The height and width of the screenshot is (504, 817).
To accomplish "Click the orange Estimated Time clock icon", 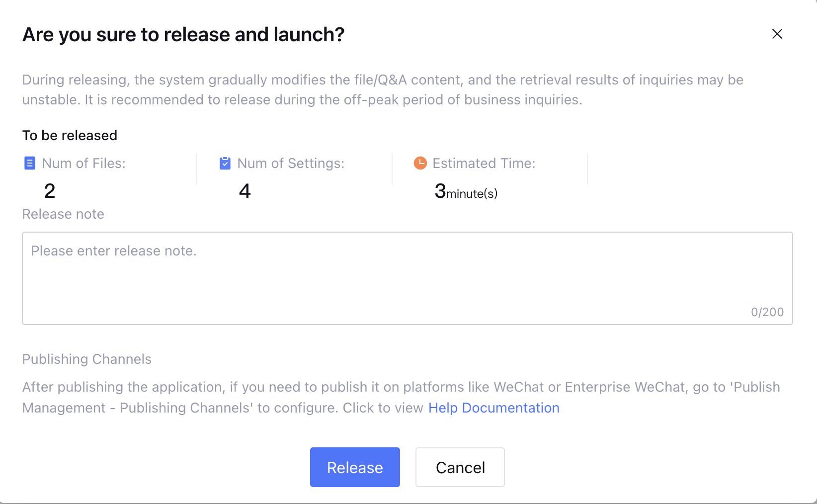I will [420, 163].
